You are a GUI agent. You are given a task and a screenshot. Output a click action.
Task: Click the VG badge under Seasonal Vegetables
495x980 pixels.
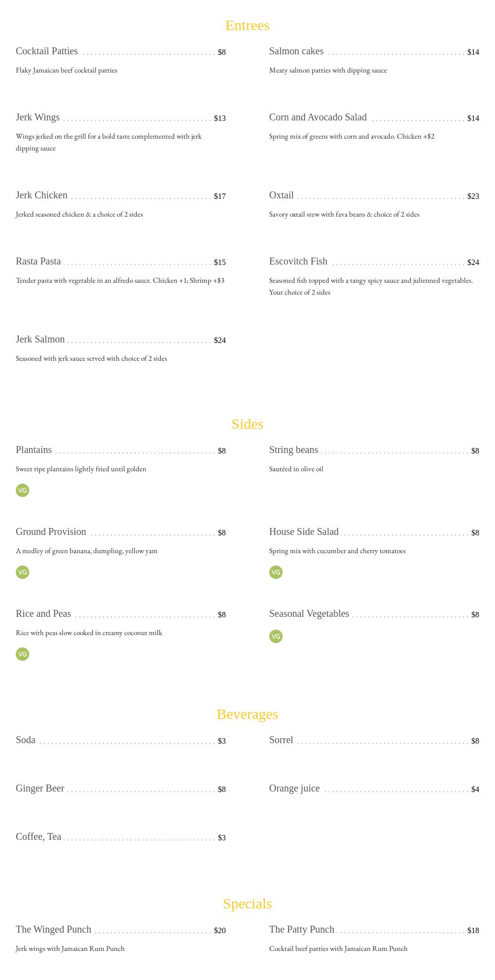click(276, 636)
